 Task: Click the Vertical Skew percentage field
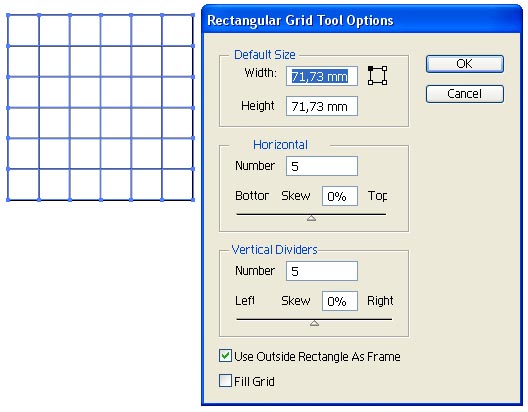point(340,301)
